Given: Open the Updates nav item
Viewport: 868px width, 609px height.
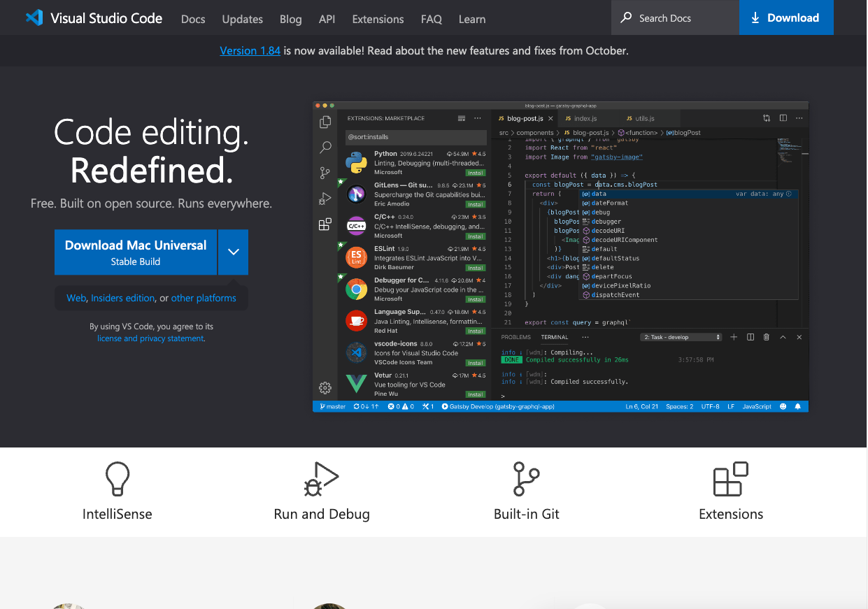Looking at the screenshot, I should coord(243,19).
